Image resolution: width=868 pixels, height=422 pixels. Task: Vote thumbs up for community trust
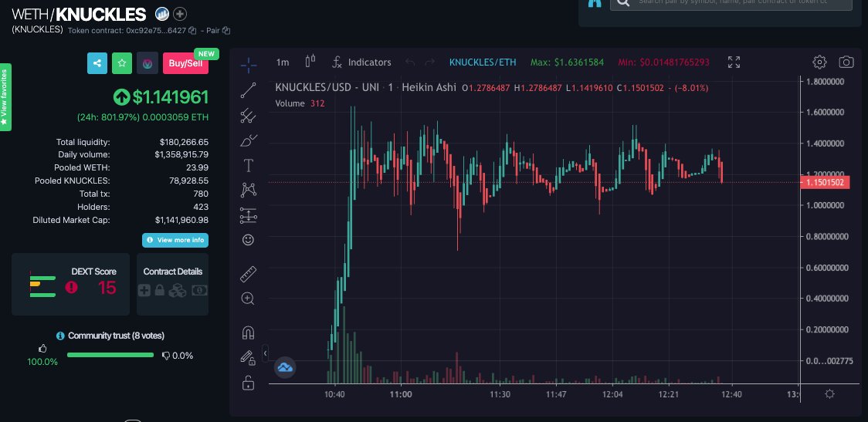click(x=42, y=349)
